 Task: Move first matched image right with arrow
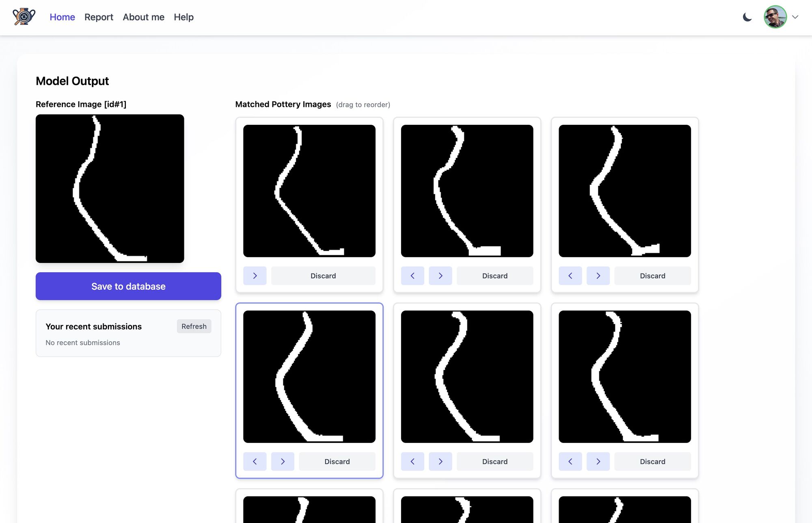pyautogui.click(x=255, y=276)
